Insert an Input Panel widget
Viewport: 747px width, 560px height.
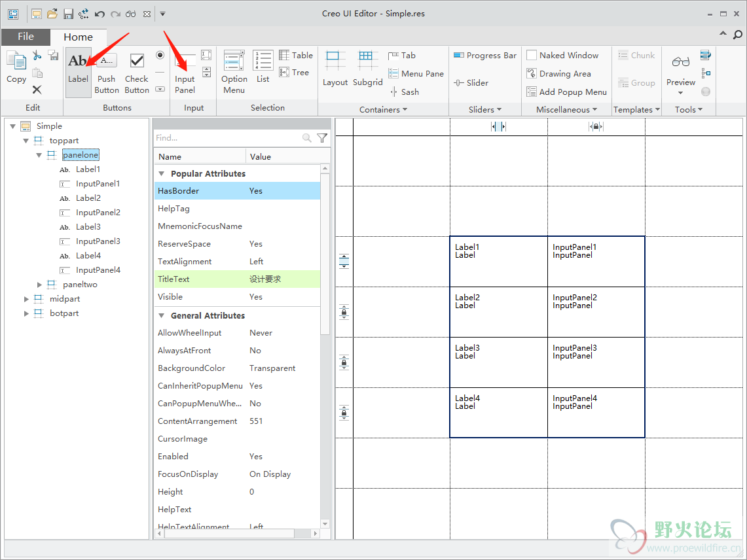tap(185, 73)
